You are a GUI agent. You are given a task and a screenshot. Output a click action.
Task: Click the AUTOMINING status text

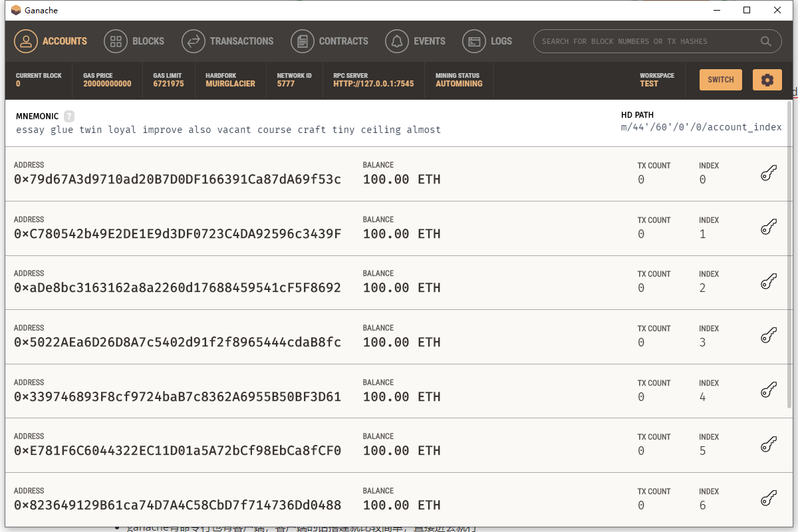click(x=459, y=84)
